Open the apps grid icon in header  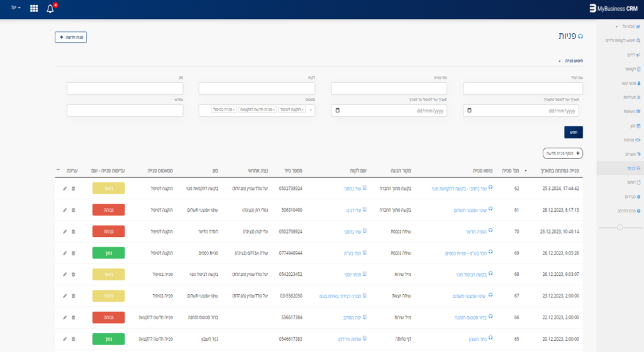click(x=34, y=8)
